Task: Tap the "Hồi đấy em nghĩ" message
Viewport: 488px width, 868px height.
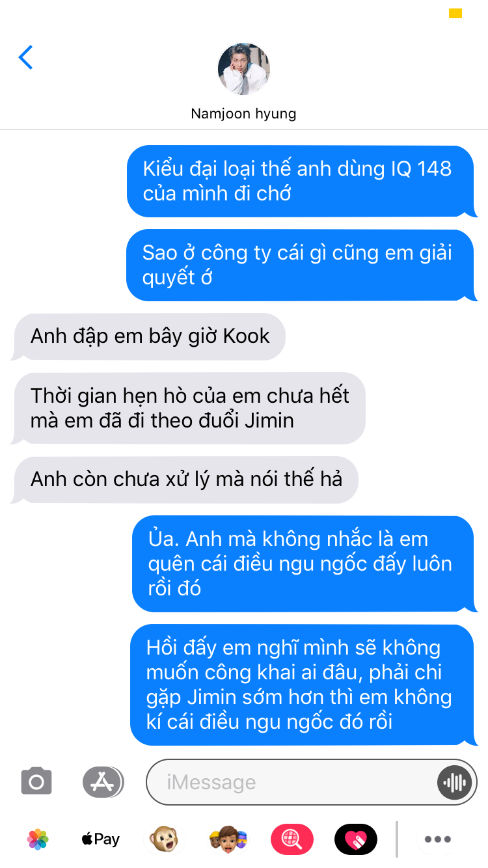Action: coord(304,685)
